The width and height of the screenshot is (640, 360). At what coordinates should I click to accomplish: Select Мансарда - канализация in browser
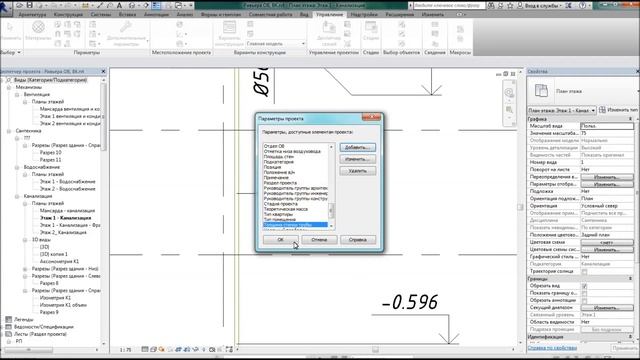67,211
